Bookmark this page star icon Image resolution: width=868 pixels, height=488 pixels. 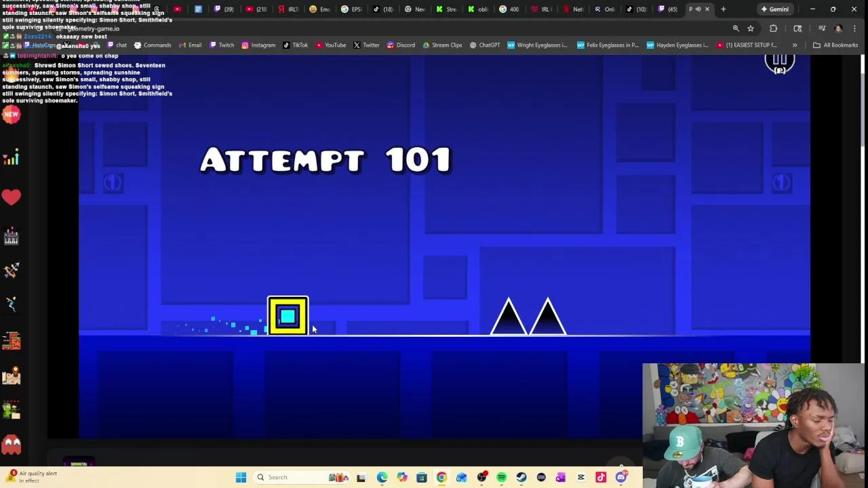pyautogui.click(x=751, y=28)
